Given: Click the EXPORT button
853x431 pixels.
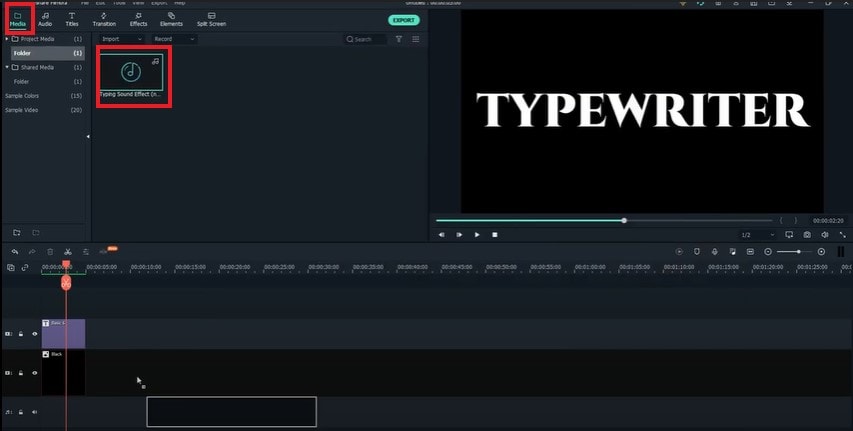Looking at the screenshot, I should [x=403, y=19].
